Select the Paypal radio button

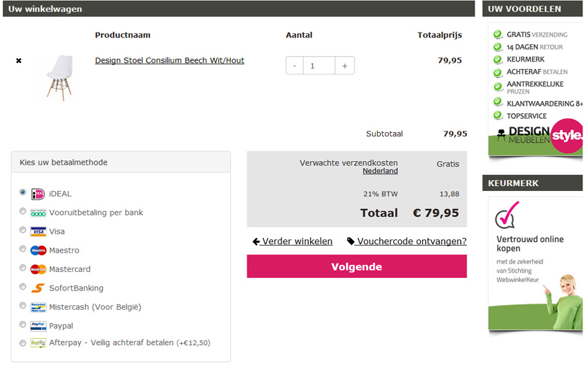[x=23, y=324]
